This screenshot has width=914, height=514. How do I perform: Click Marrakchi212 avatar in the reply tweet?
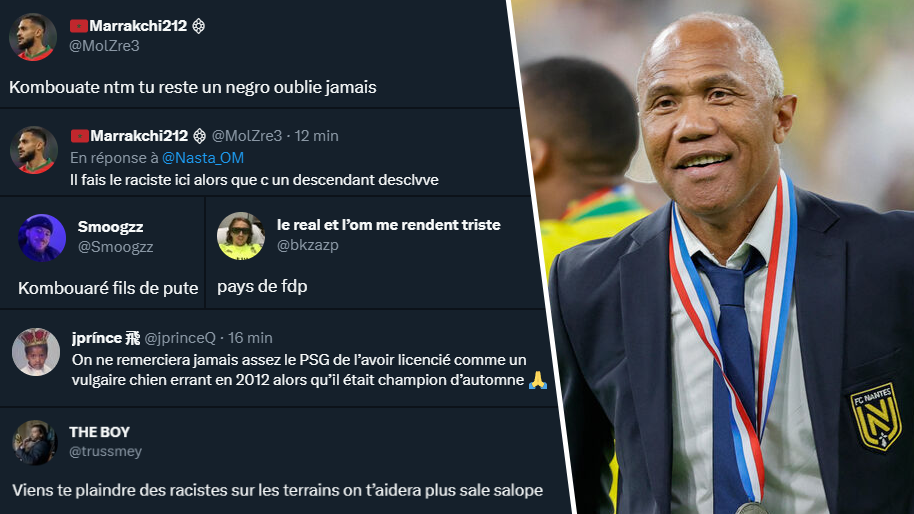coord(34,150)
